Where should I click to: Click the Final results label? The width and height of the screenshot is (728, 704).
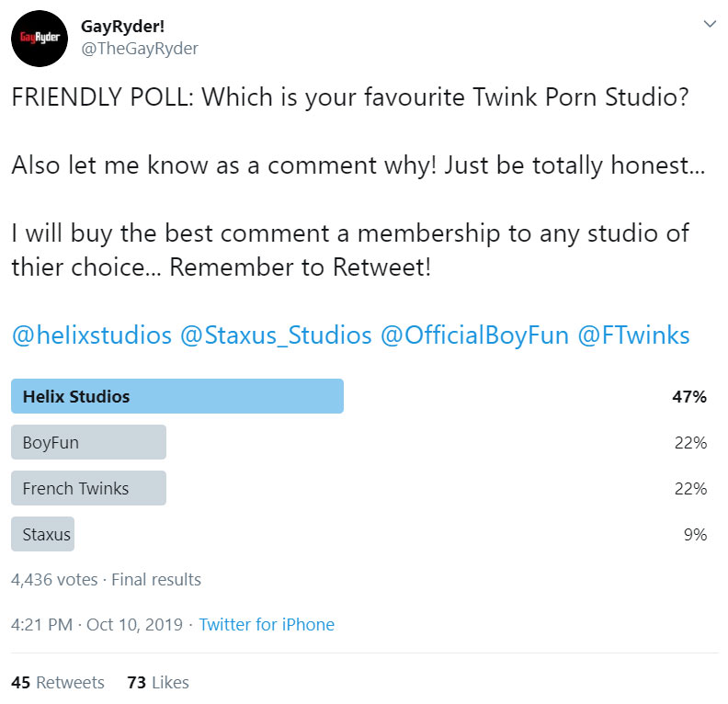[155, 580]
